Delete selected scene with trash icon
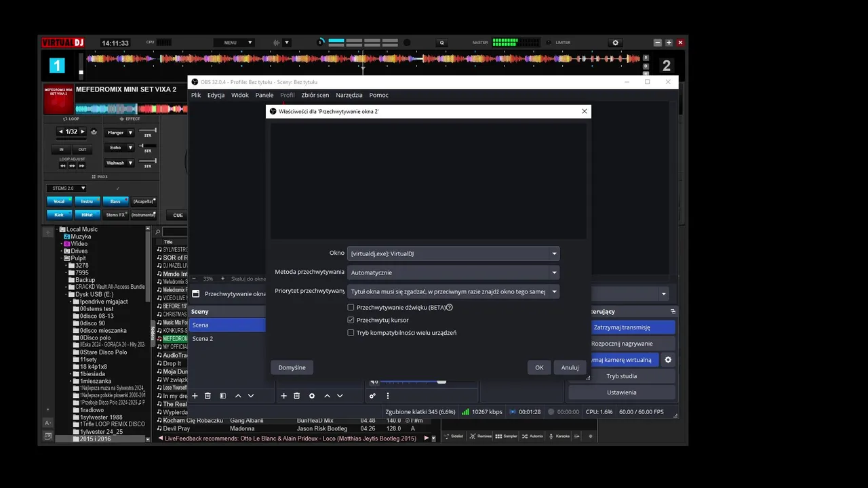Screen dimensions: 868x488 (208, 396)
